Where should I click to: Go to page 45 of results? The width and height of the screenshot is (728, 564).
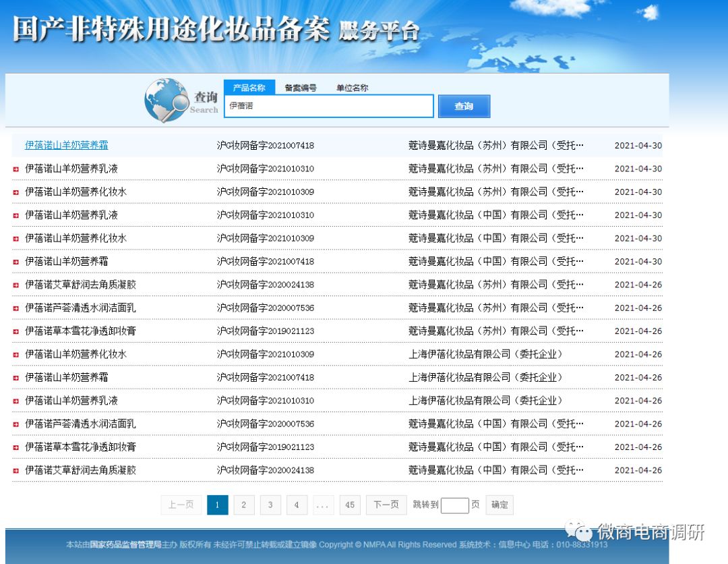350,505
